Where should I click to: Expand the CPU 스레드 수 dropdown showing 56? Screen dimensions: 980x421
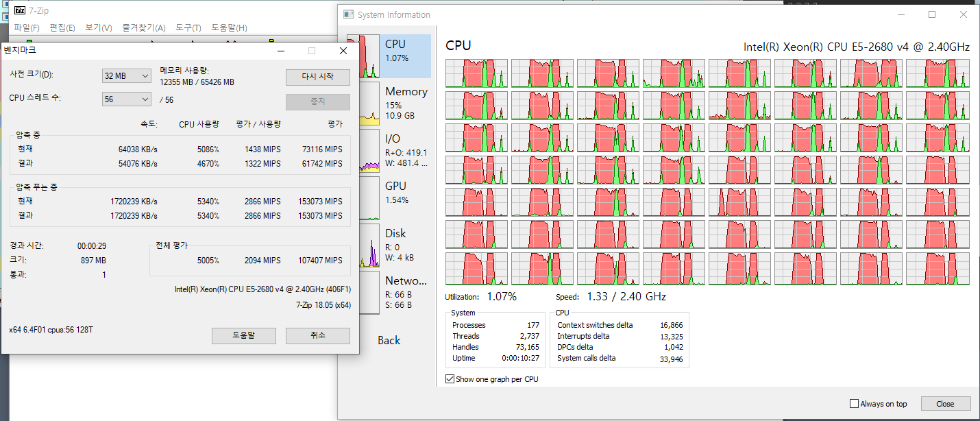tap(126, 99)
